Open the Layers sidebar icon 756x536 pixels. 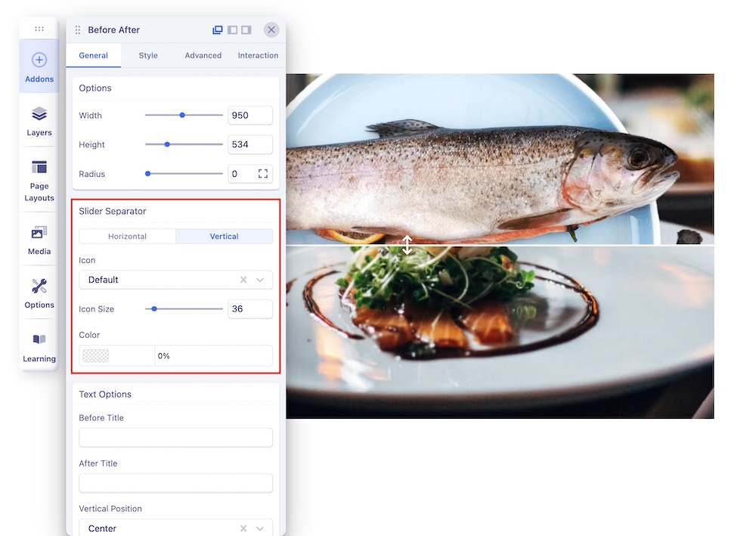click(39, 121)
